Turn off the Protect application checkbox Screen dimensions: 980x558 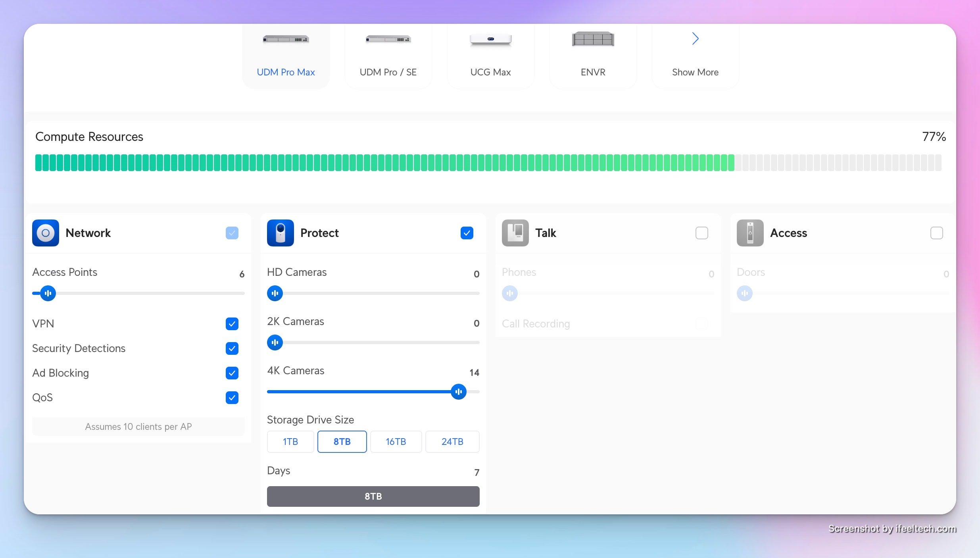(x=467, y=233)
